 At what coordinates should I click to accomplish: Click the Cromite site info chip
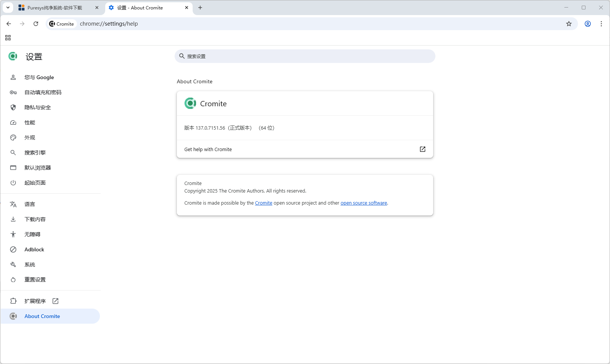62,24
